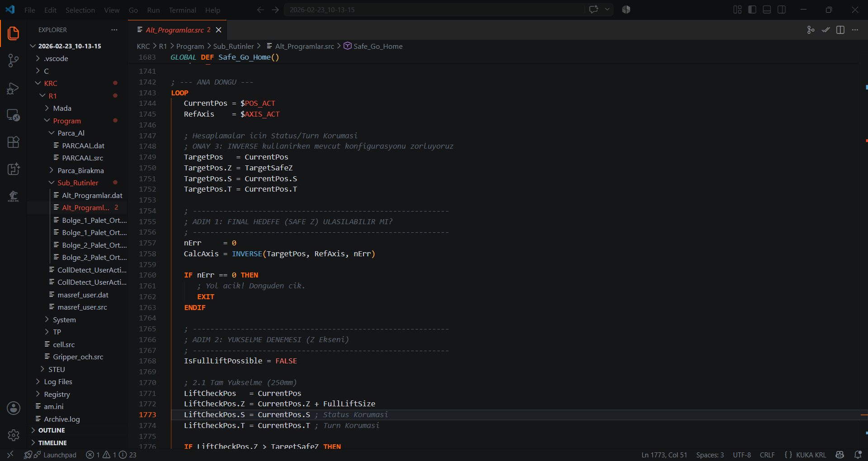This screenshot has width=868, height=461.
Task: Navigate forward with the right arrow
Action: (275, 9)
